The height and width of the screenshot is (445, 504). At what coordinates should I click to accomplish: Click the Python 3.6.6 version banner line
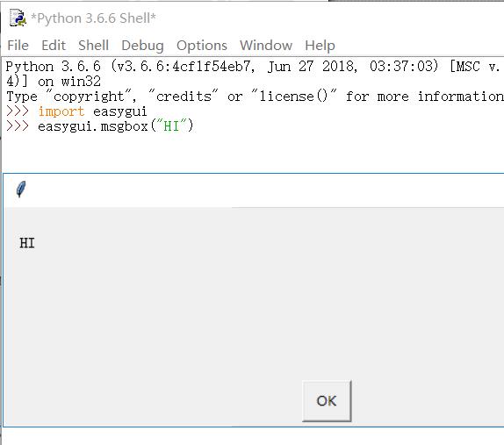pyautogui.click(x=255, y=67)
